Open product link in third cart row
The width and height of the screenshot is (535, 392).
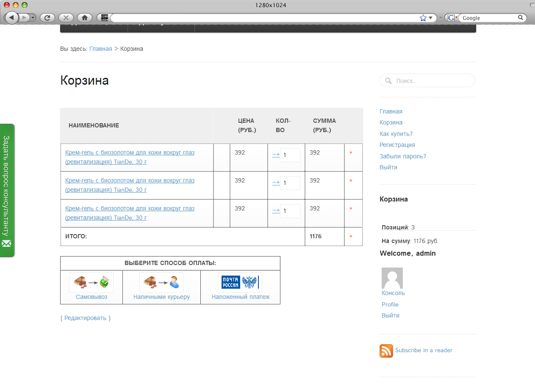coord(130,213)
